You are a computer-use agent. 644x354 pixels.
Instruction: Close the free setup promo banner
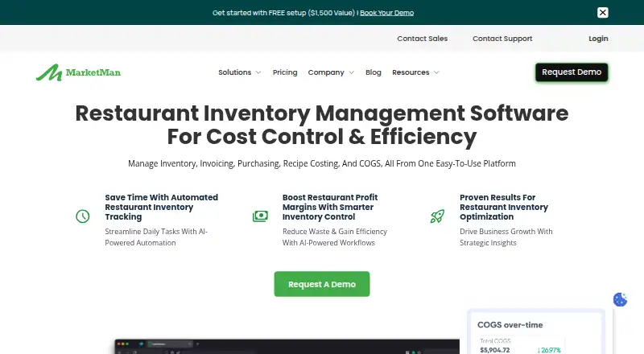(602, 12)
